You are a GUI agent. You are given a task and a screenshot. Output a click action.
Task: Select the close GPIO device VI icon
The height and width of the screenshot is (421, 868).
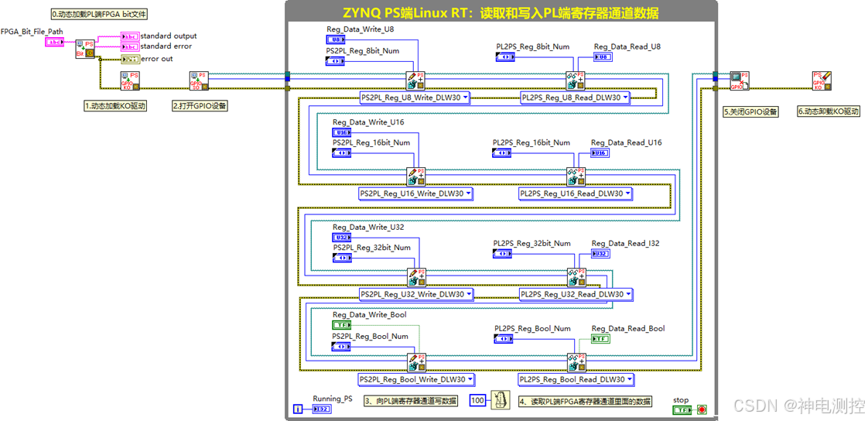coord(739,80)
